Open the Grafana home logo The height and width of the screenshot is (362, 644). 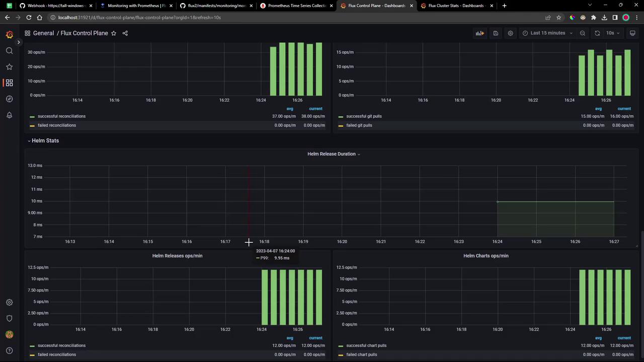pos(9,35)
